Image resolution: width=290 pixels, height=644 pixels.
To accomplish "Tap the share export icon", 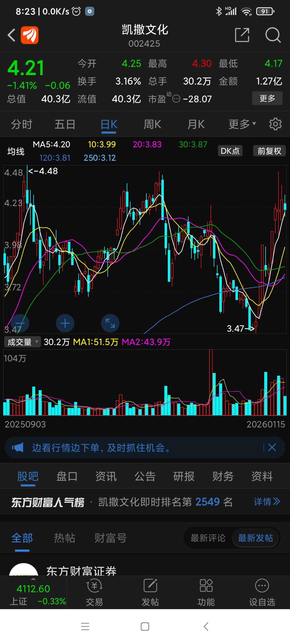I will click(242, 35).
